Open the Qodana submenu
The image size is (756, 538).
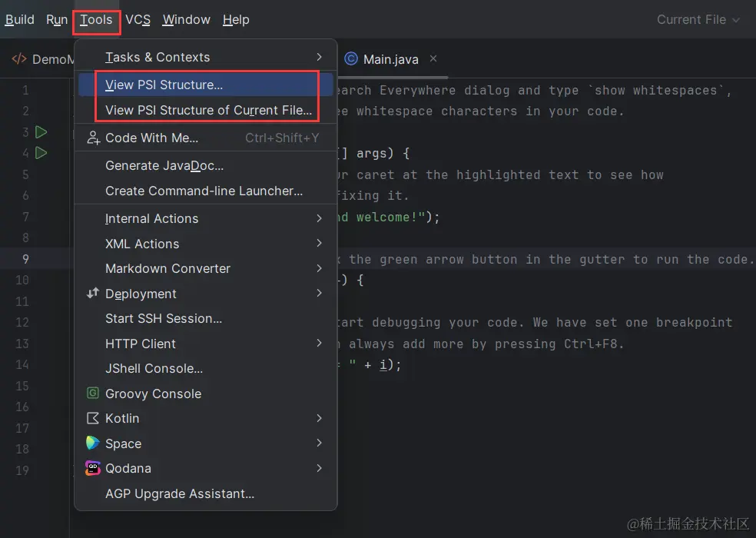coord(206,469)
